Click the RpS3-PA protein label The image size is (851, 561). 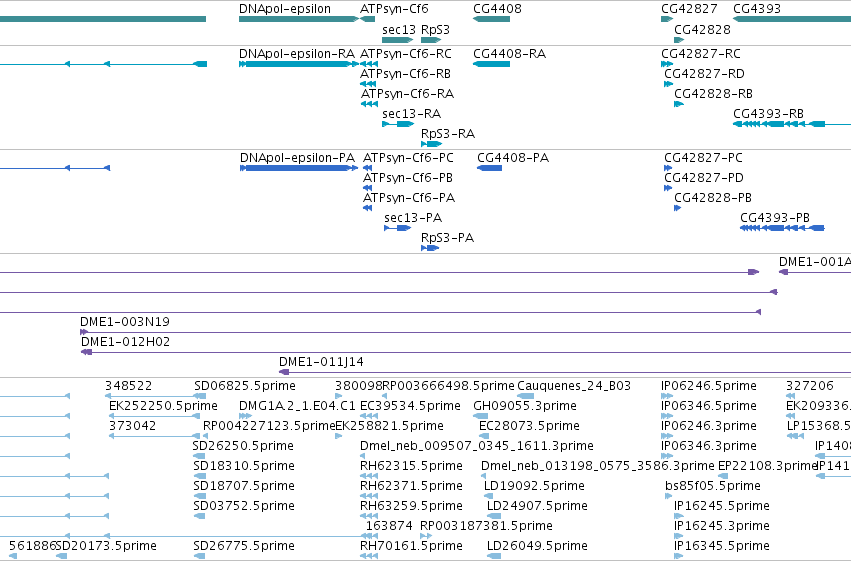[447, 238]
